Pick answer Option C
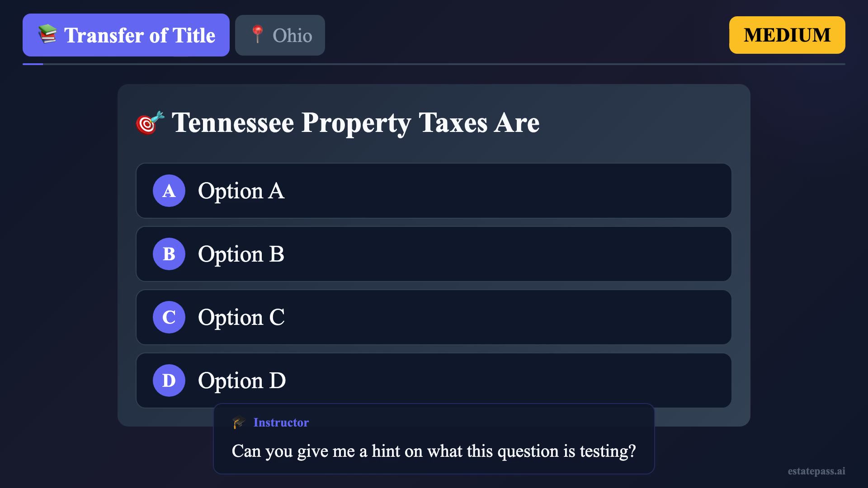 433,317
